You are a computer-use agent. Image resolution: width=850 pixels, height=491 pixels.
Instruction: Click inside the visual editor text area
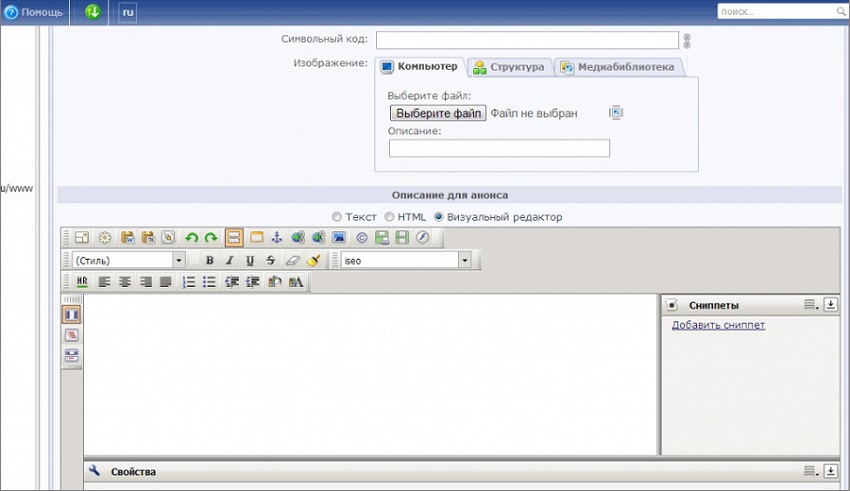click(x=371, y=374)
